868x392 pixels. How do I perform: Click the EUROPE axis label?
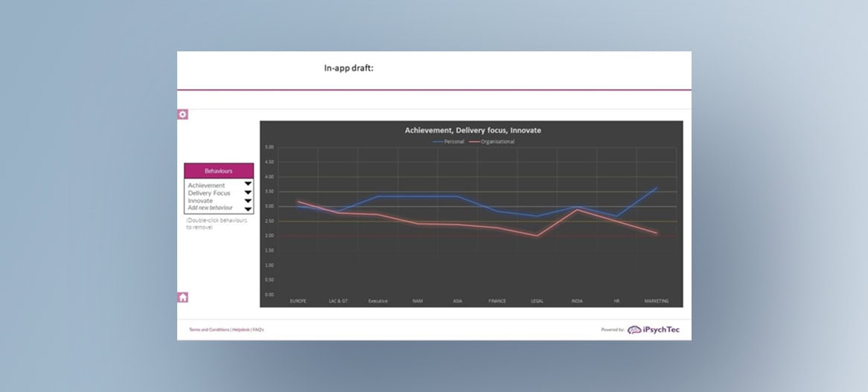[298, 301]
